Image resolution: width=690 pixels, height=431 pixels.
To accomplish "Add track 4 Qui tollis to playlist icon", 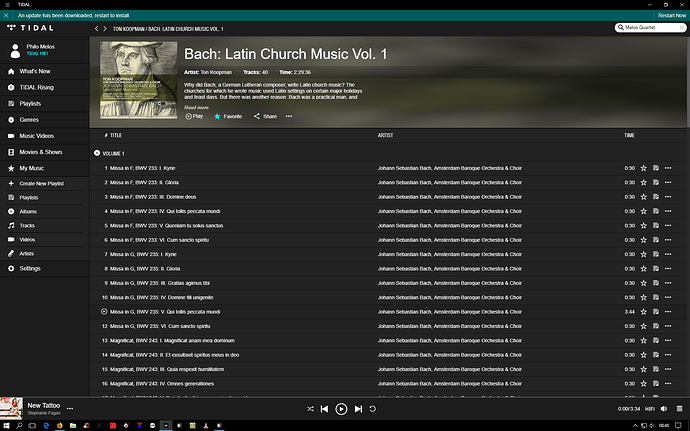I will click(x=656, y=211).
